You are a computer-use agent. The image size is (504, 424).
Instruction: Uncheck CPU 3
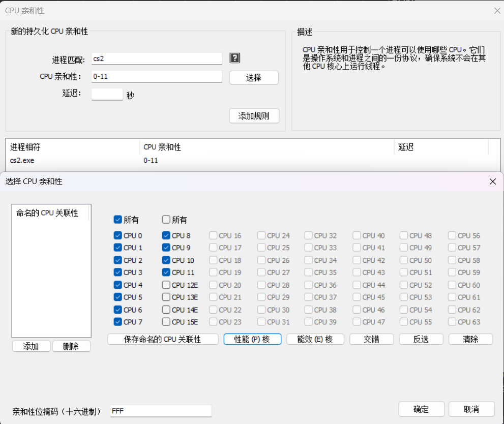[x=117, y=272]
